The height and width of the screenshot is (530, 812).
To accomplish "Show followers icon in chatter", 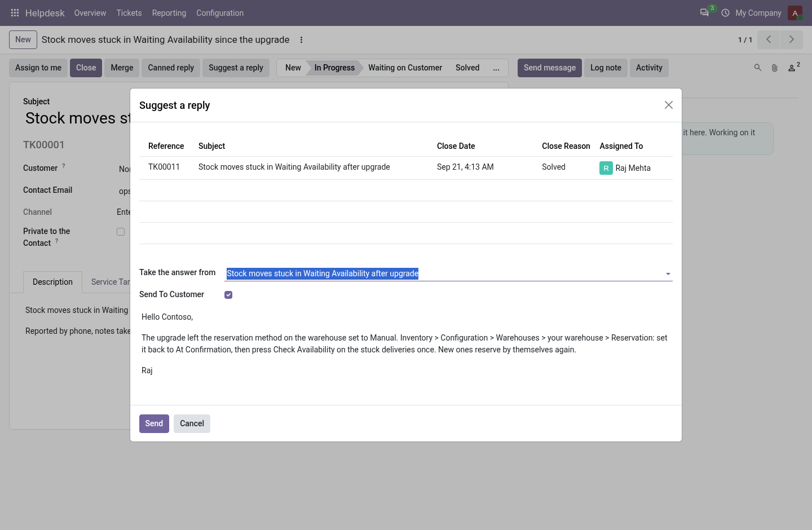I will (793, 68).
